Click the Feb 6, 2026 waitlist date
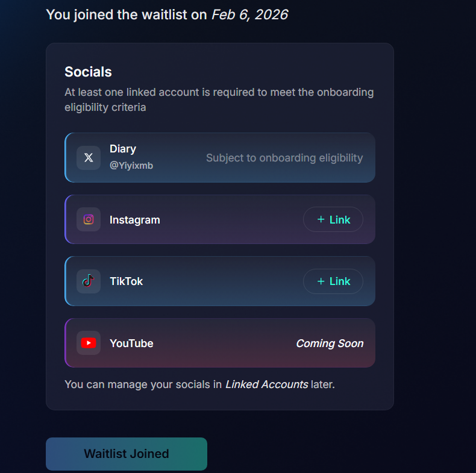476x473 pixels. point(249,14)
